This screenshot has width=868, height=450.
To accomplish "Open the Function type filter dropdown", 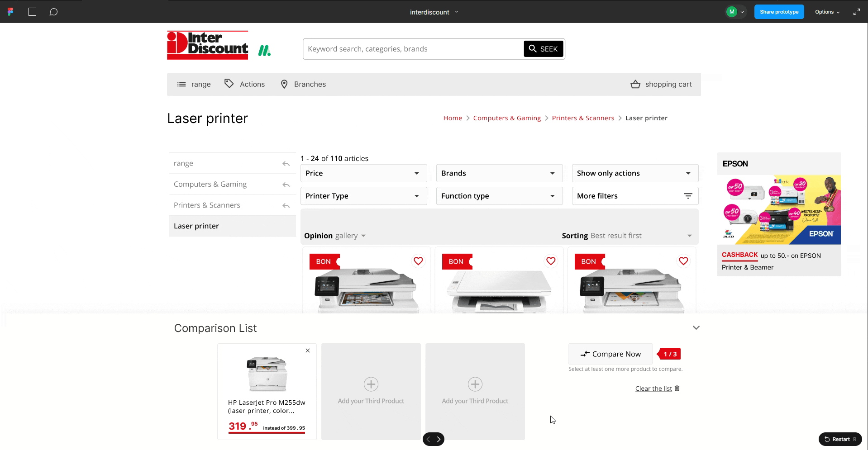I will tap(499, 196).
